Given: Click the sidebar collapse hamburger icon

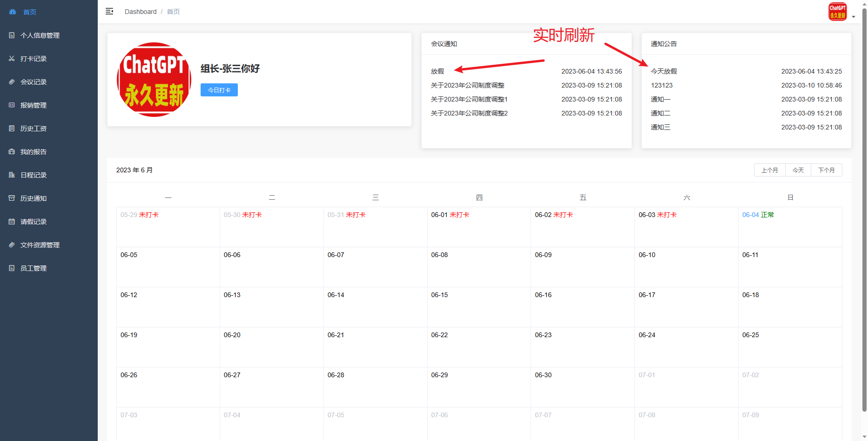Looking at the screenshot, I should pos(109,12).
